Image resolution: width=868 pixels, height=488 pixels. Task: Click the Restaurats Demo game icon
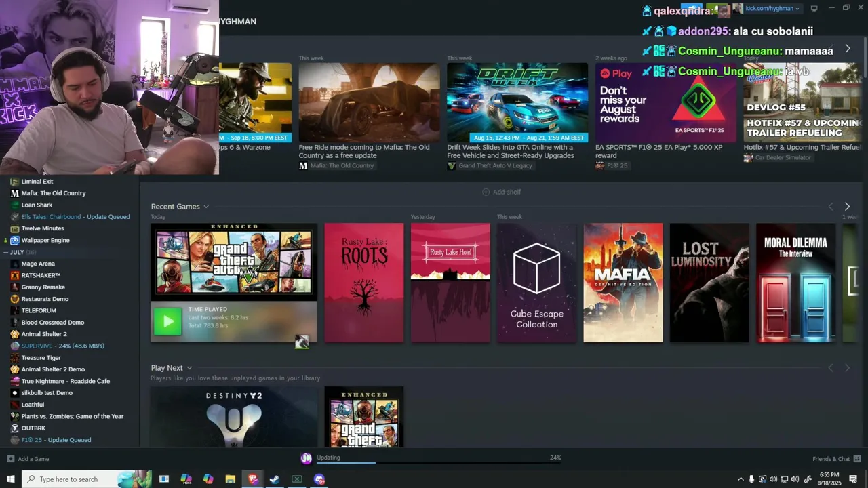click(15, 299)
